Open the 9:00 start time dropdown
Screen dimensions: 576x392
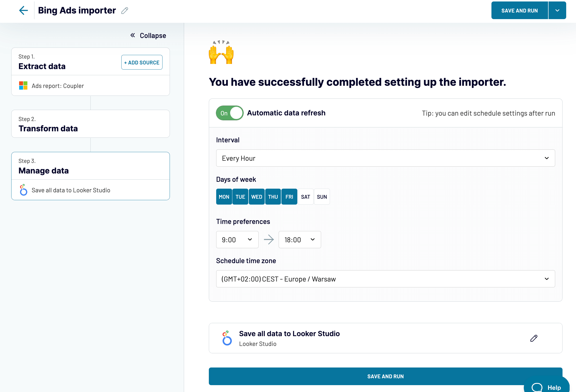point(237,240)
